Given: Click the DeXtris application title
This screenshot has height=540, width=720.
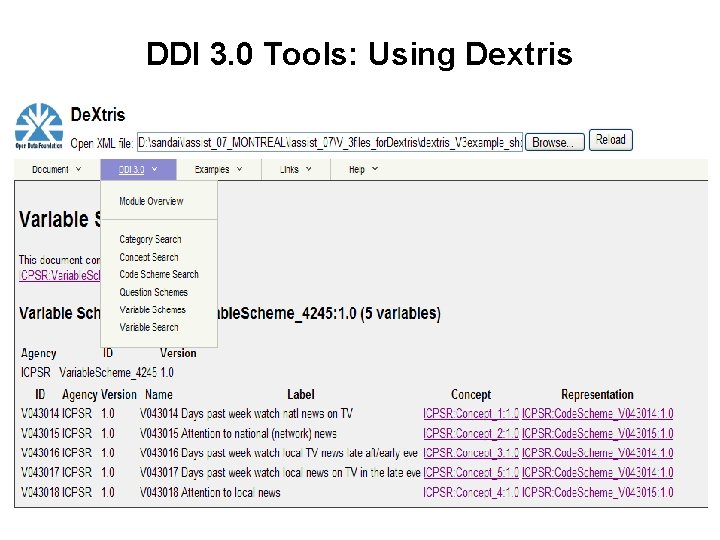Looking at the screenshot, I should click(x=98, y=114).
